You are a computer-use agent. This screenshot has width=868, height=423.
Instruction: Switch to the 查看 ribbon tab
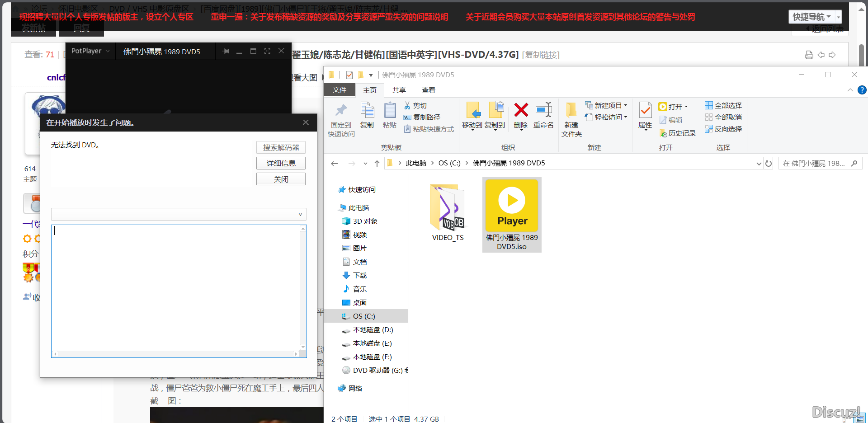click(x=428, y=90)
